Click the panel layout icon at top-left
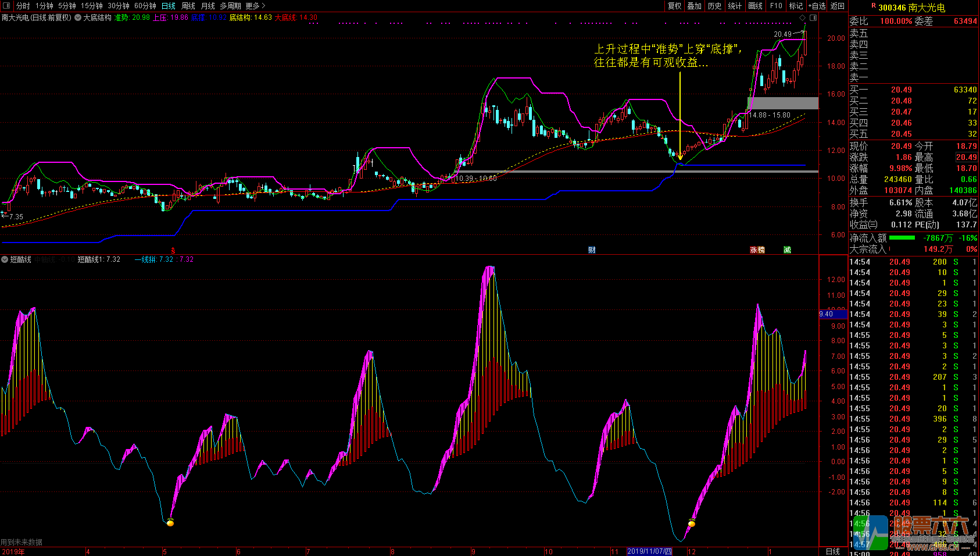The height and width of the screenshot is (556, 980). coord(8,6)
